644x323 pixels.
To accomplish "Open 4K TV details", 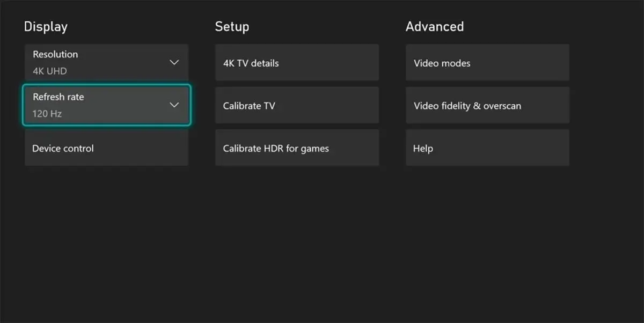I will click(297, 63).
